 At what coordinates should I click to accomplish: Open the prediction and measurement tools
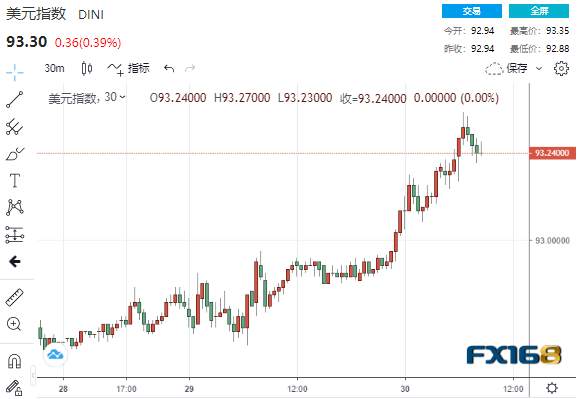[x=15, y=234]
